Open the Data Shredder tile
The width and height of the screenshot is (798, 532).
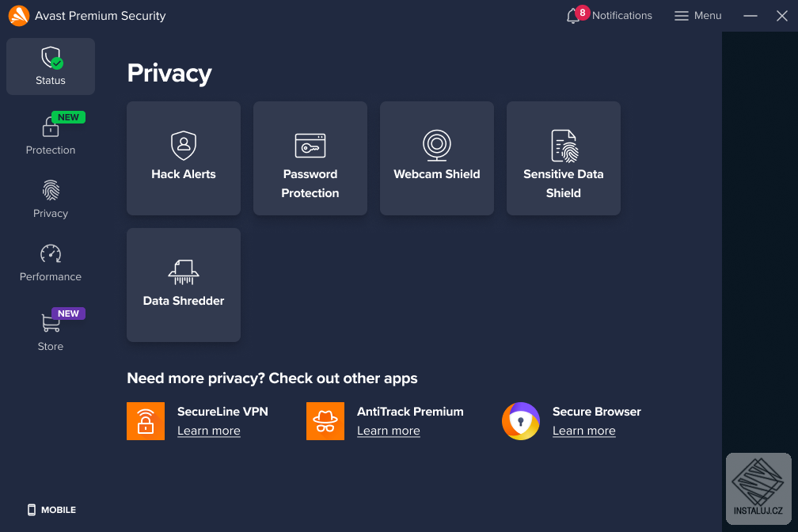[184, 285]
